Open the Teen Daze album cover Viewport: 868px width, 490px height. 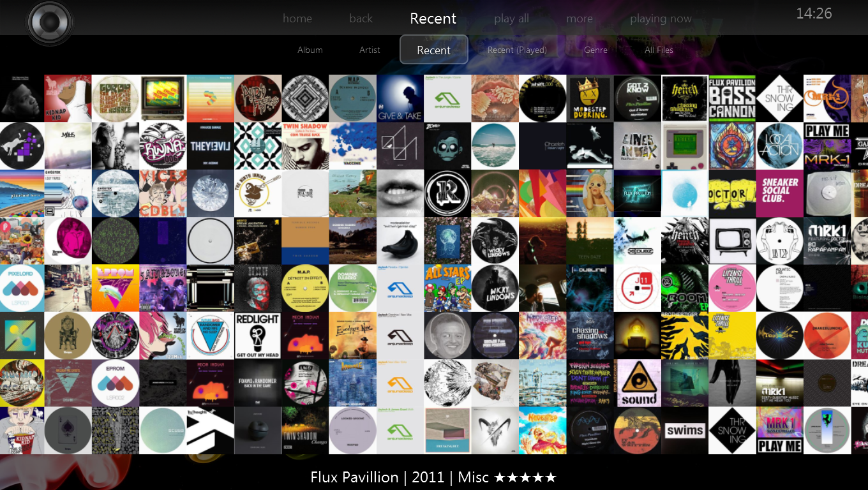pyautogui.click(x=590, y=241)
